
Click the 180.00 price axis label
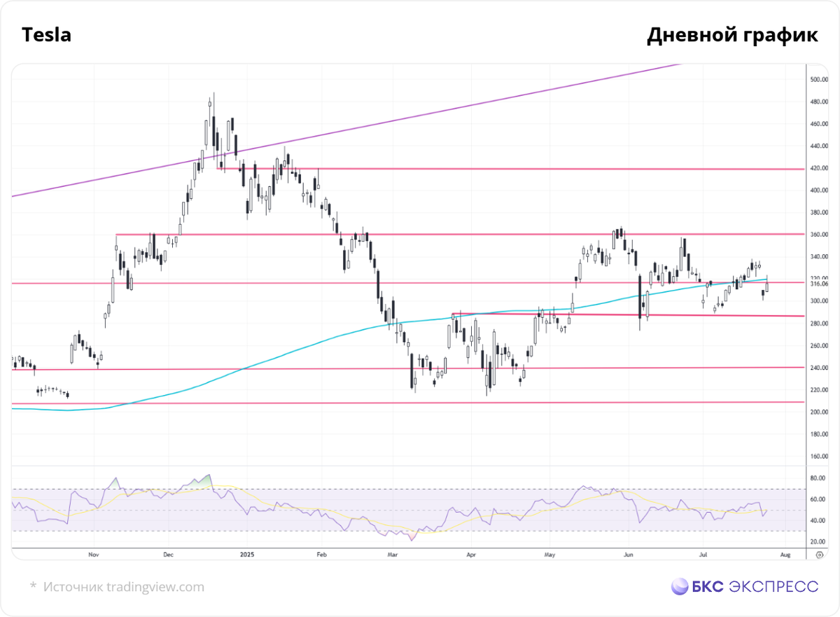819,434
